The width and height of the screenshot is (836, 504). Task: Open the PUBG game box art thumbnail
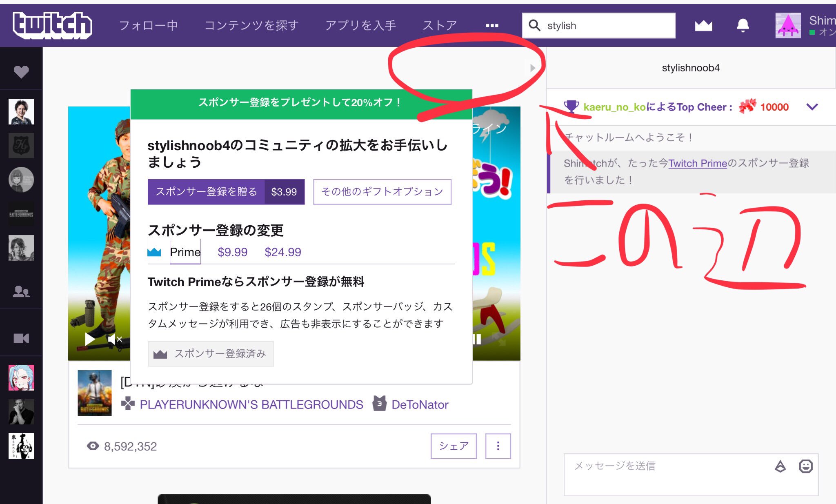coord(95,393)
